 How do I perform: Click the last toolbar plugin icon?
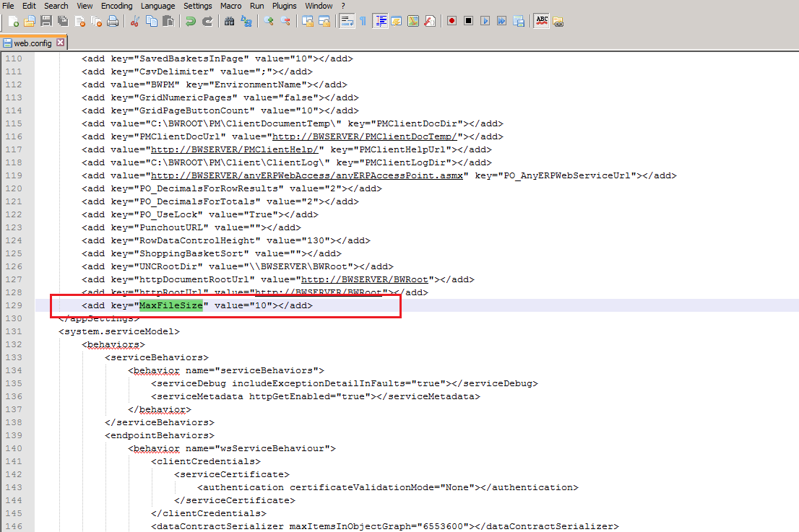pyautogui.click(x=558, y=22)
